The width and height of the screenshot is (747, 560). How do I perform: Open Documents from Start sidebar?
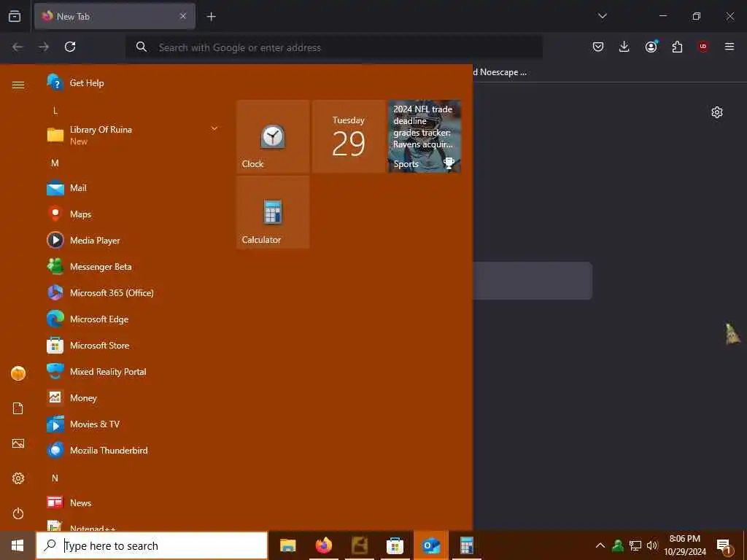click(18, 408)
